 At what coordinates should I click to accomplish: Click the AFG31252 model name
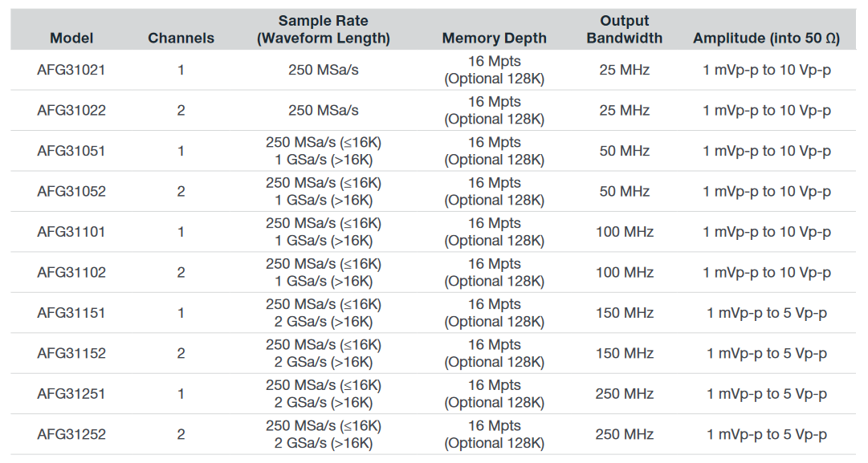point(71,435)
